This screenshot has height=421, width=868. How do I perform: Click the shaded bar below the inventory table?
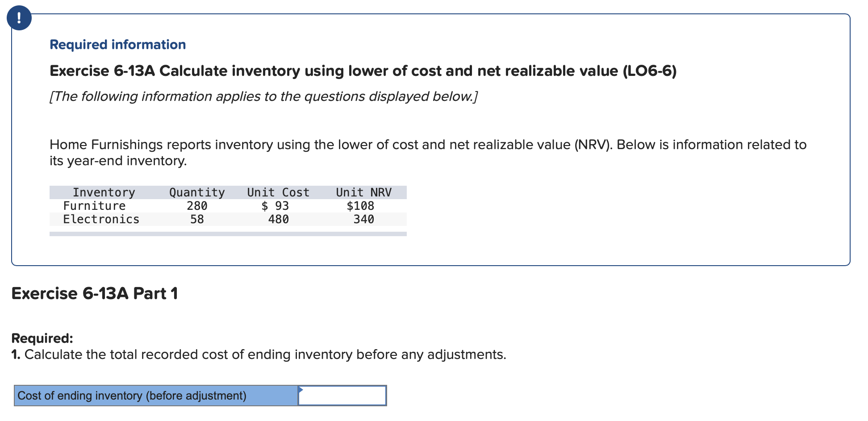[x=228, y=233]
